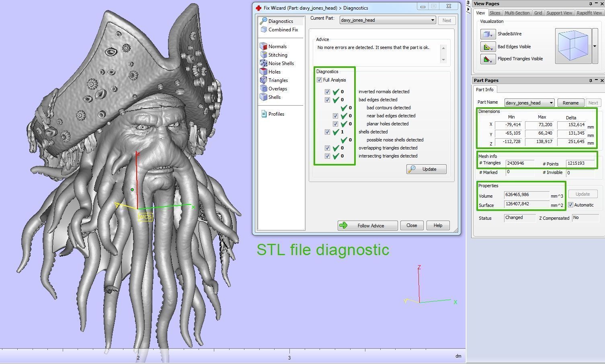The image size is (605, 364).
Task: Switch to the Support View tab
Action: pyautogui.click(x=559, y=13)
